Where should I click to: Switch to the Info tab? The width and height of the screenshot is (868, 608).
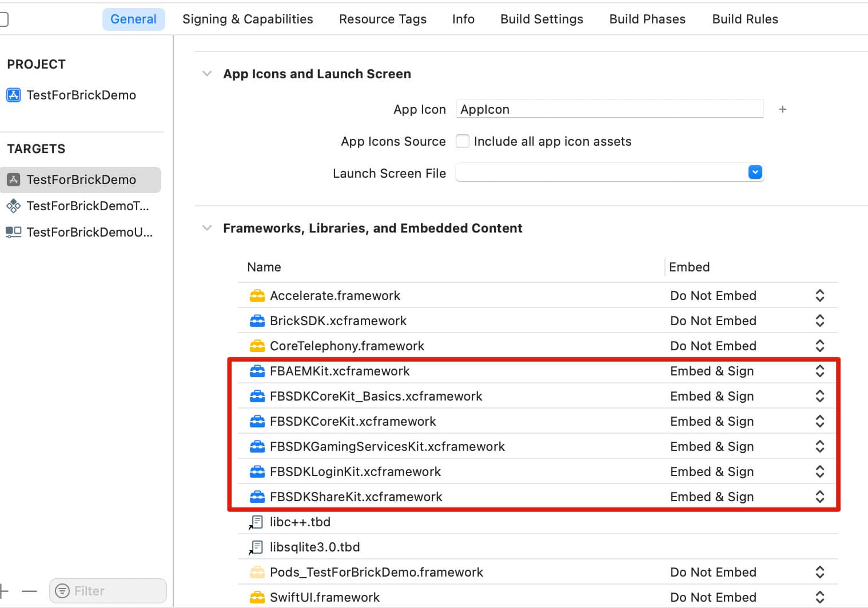coord(463,19)
